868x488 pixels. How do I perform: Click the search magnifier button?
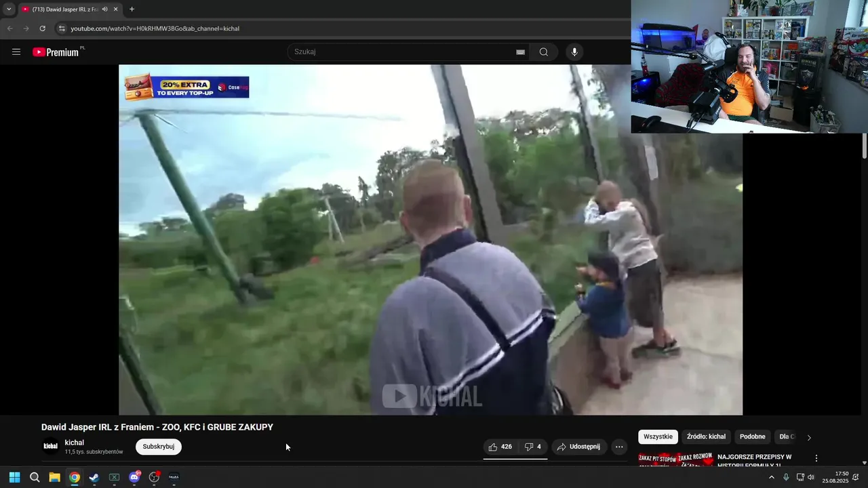(x=544, y=52)
